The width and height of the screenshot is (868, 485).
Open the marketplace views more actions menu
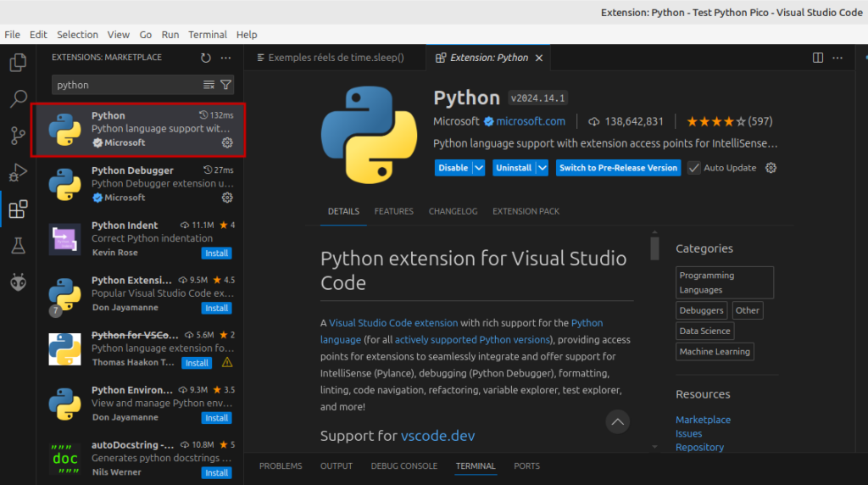click(225, 58)
